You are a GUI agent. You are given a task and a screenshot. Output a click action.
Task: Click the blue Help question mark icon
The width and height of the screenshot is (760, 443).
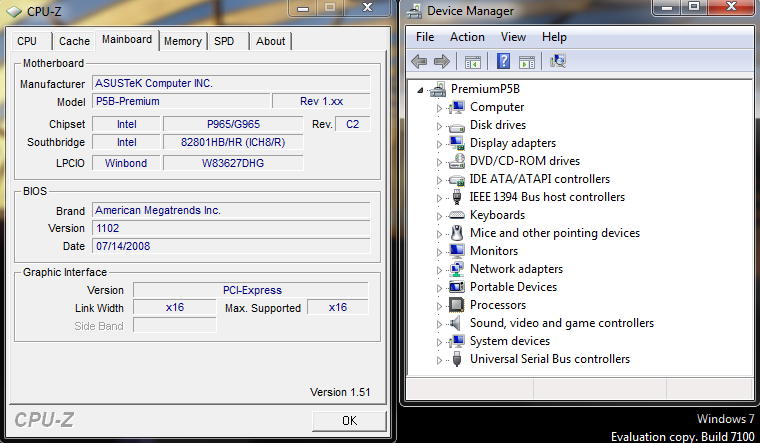[504, 61]
